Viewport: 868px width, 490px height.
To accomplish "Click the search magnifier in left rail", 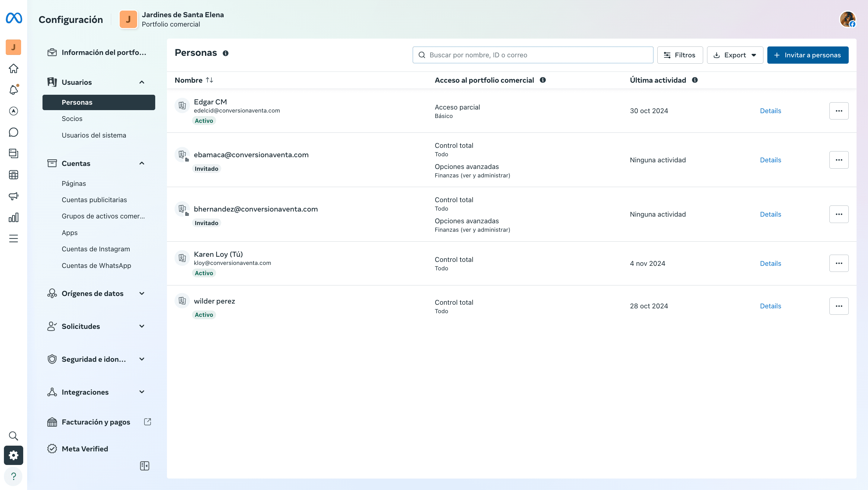I will [x=14, y=436].
